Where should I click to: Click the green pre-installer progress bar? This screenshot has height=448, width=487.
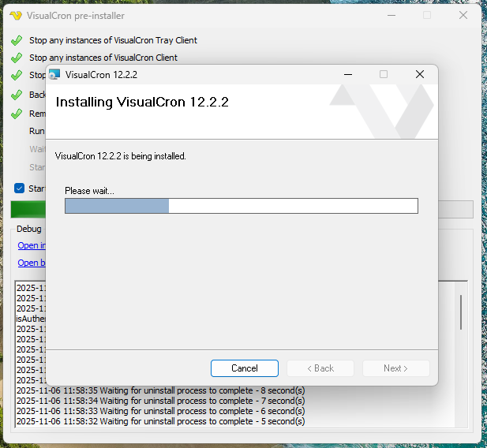point(27,210)
